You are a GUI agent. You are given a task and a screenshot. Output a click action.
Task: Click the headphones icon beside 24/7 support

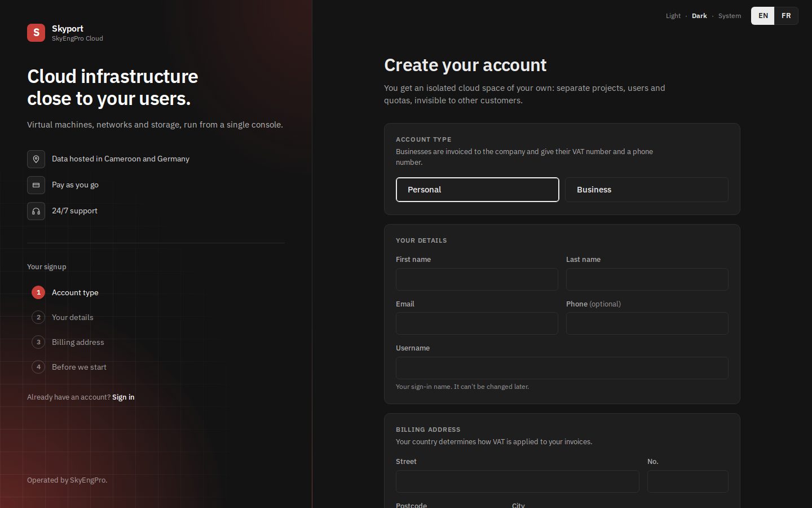(36, 211)
